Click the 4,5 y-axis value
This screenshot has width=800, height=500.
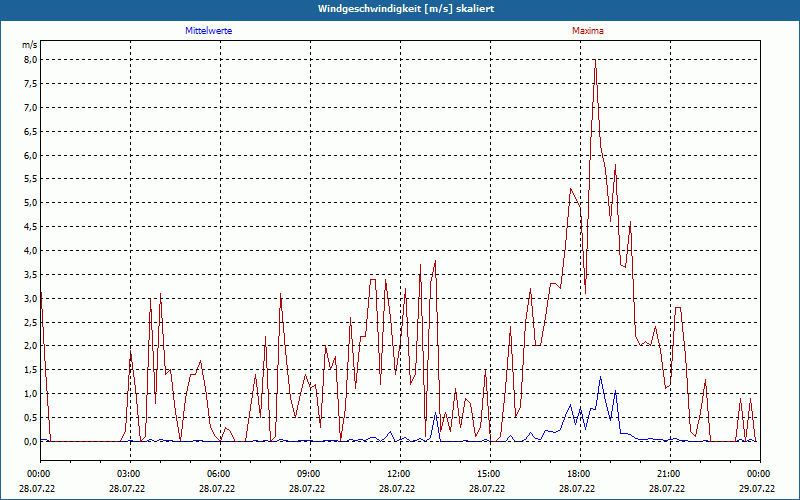31,227
